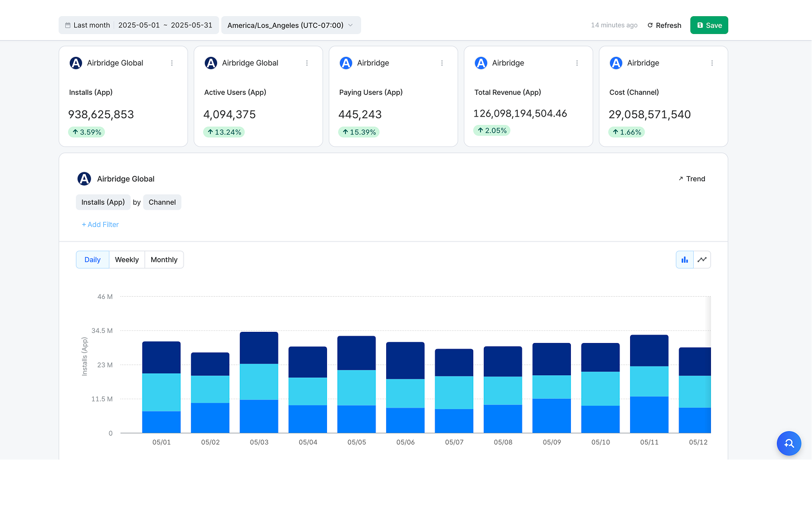
Task: Click the Airbridge Global logo in chart panel
Action: [x=84, y=179]
